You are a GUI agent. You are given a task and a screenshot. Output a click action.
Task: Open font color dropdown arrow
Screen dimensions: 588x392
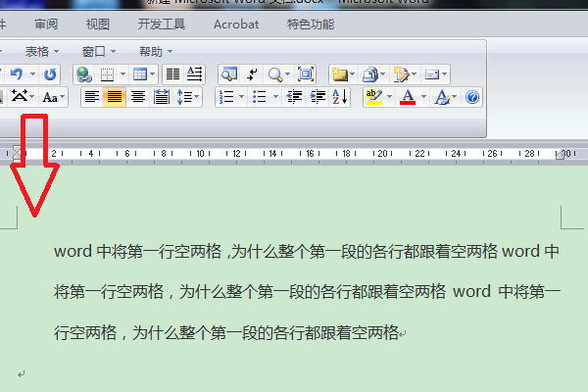click(423, 97)
